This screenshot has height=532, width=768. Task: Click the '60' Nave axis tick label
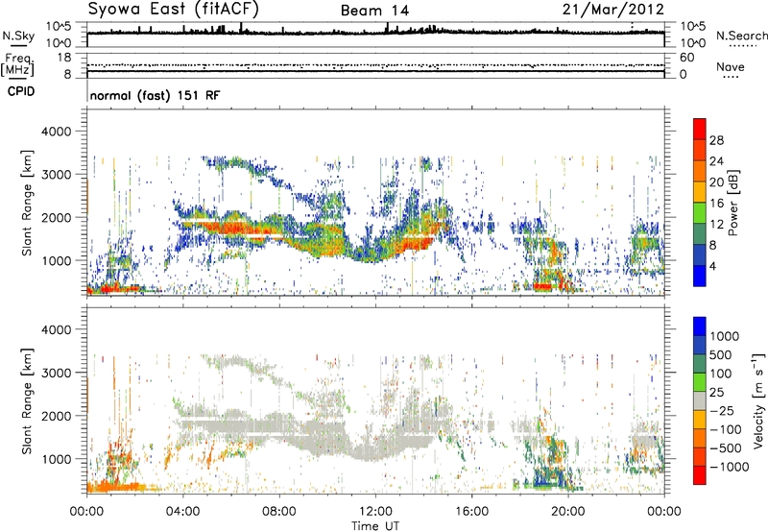pos(686,58)
